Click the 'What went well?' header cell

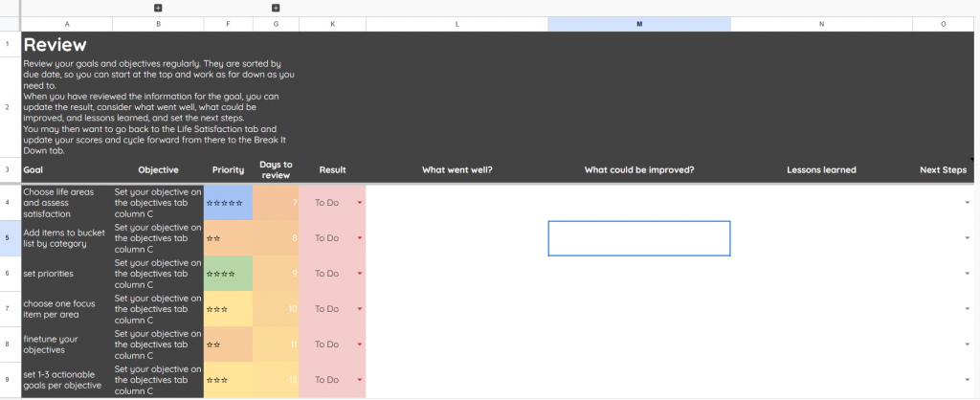(457, 170)
